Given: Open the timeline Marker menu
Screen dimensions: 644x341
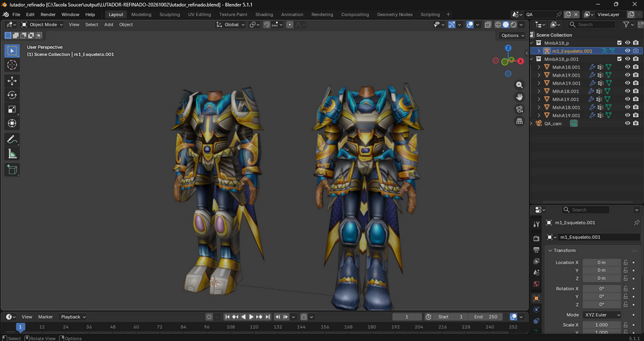Looking at the screenshot, I should click(x=46, y=317).
